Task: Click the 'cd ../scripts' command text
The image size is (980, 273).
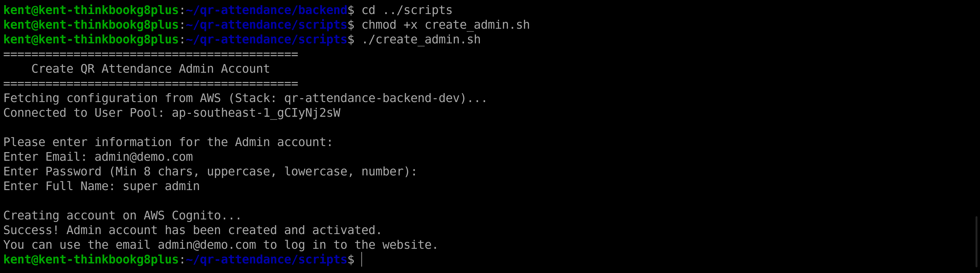Action: click(407, 10)
